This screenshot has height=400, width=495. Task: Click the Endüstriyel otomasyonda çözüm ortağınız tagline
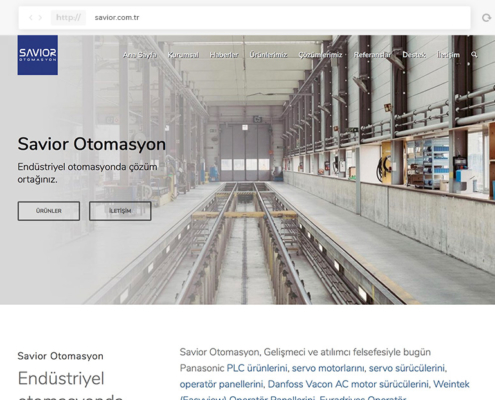coord(87,173)
